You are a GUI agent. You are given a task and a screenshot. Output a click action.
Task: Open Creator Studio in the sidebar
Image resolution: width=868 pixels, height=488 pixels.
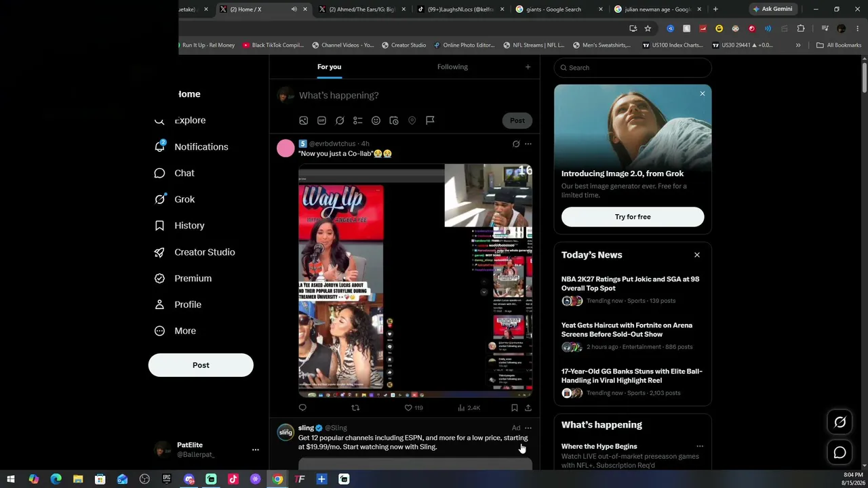pyautogui.click(x=195, y=252)
